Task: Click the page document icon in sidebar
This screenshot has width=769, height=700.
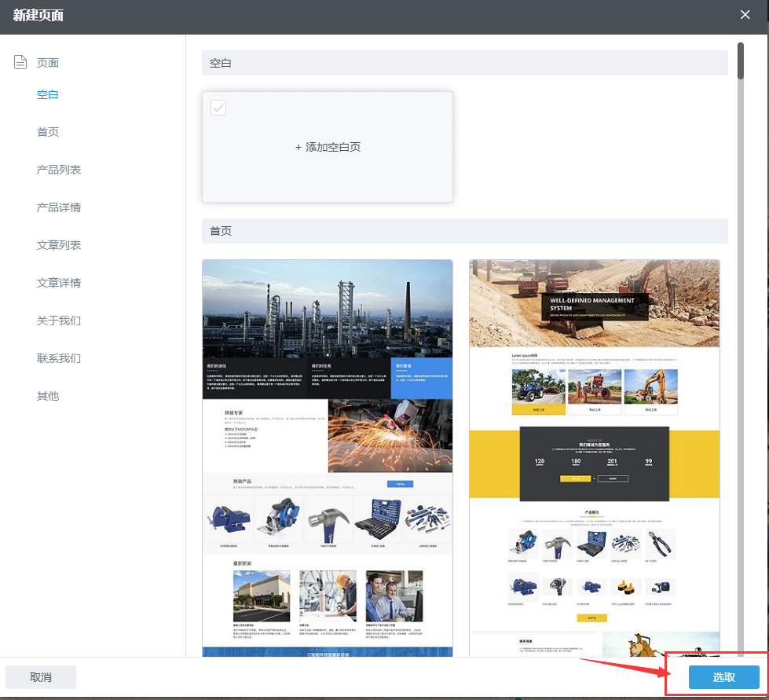Action: [x=21, y=62]
